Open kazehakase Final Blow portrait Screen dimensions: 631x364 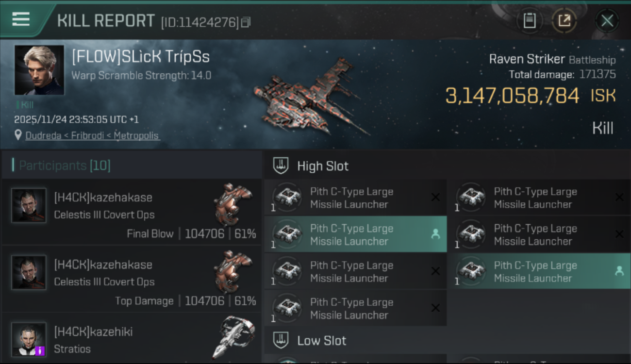click(x=29, y=205)
